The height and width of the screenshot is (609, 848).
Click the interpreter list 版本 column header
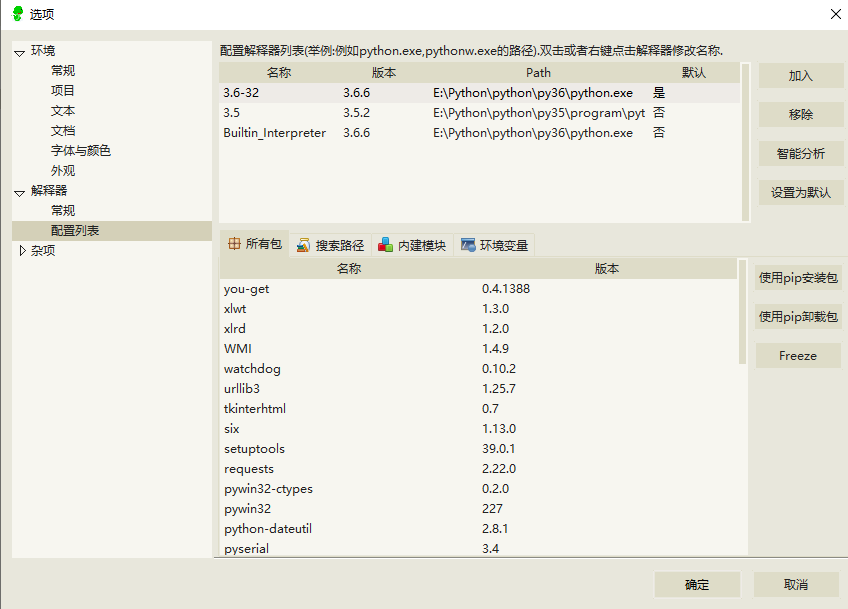pyautogui.click(x=384, y=72)
